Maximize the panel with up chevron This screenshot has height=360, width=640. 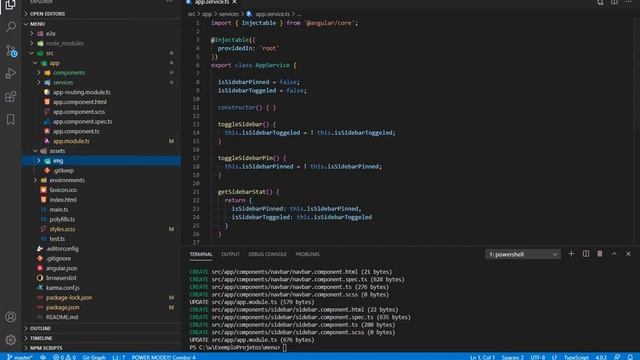click(x=614, y=254)
